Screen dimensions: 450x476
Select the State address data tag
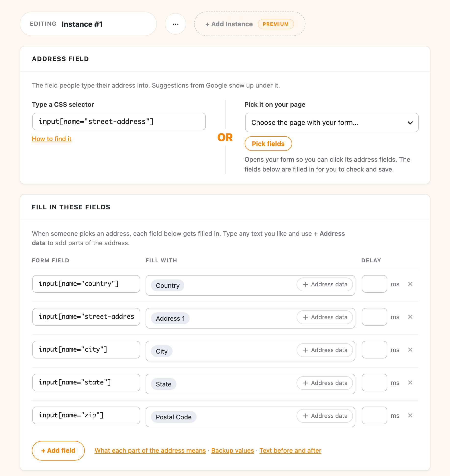tap(164, 384)
